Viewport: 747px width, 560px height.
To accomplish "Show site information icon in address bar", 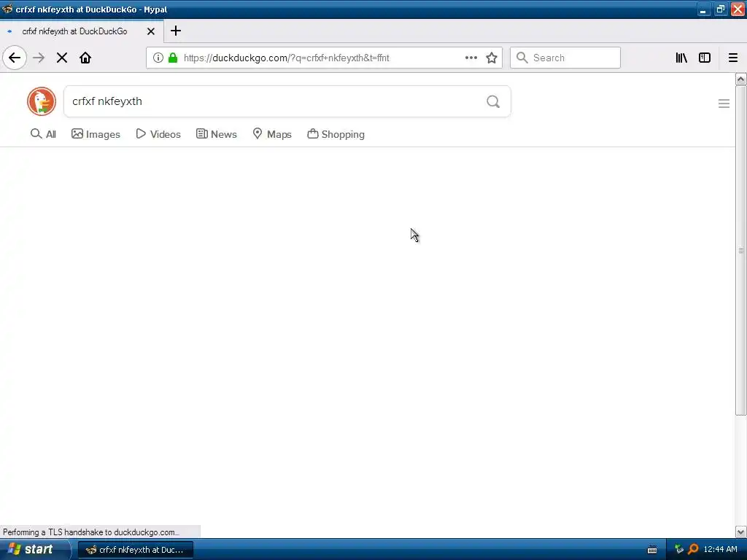I will [x=158, y=58].
